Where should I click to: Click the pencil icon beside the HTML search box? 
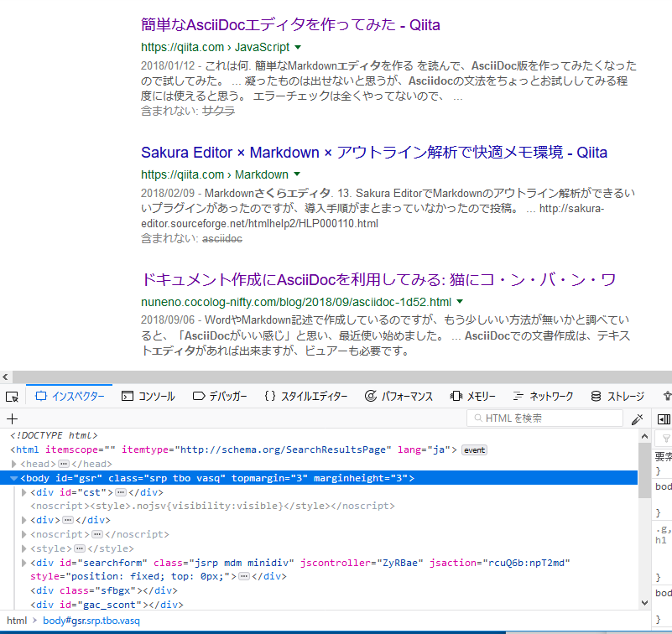tap(636, 418)
